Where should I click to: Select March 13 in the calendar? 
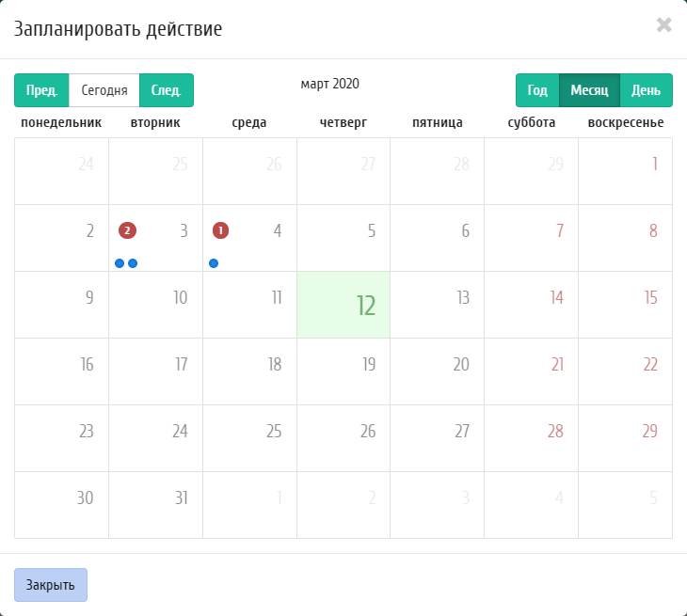[x=438, y=305]
